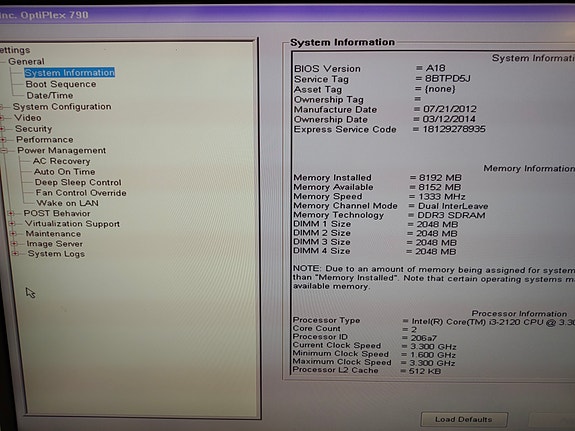Expand the Maintenance plus icon
Image resolution: width=575 pixels, height=431 pixels.
click(x=13, y=233)
